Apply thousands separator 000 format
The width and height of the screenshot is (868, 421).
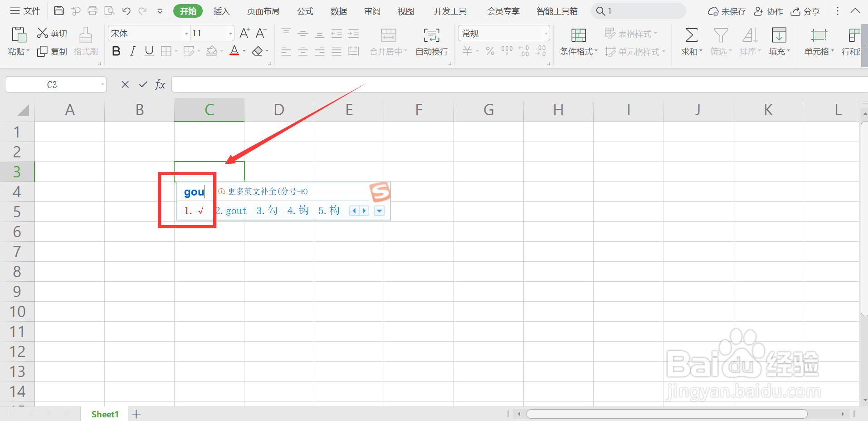[507, 51]
